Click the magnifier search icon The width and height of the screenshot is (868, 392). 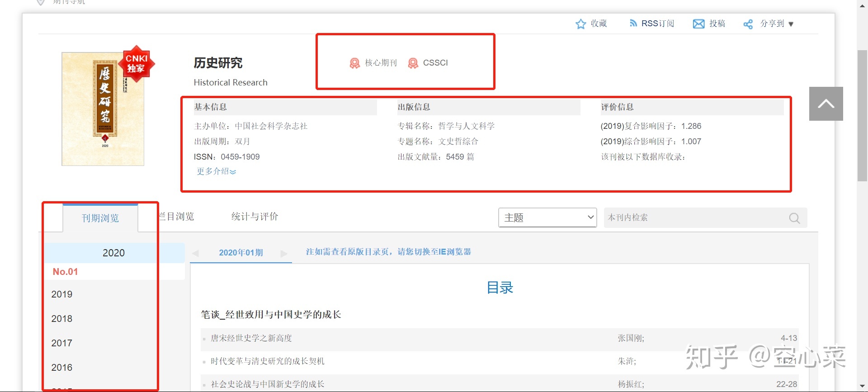pyautogui.click(x=794, y=218)
